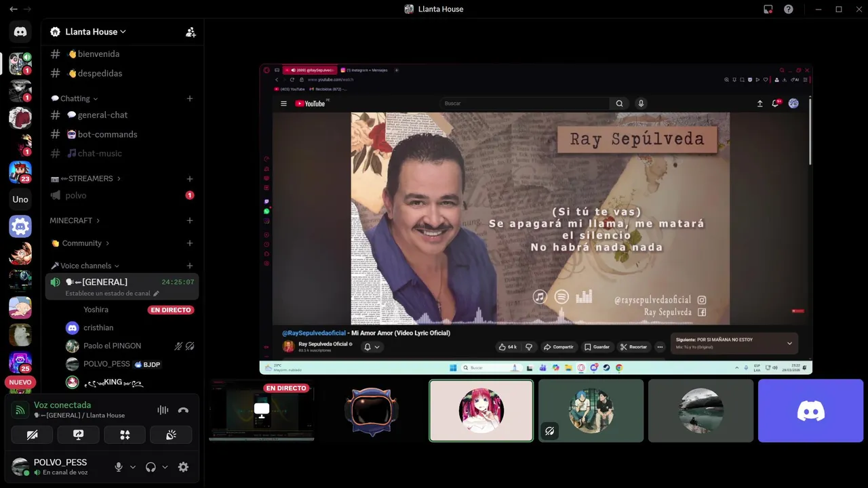Disconnect from the voice channel
Viewport: 868px width, 488px height.
coord(183,410)
